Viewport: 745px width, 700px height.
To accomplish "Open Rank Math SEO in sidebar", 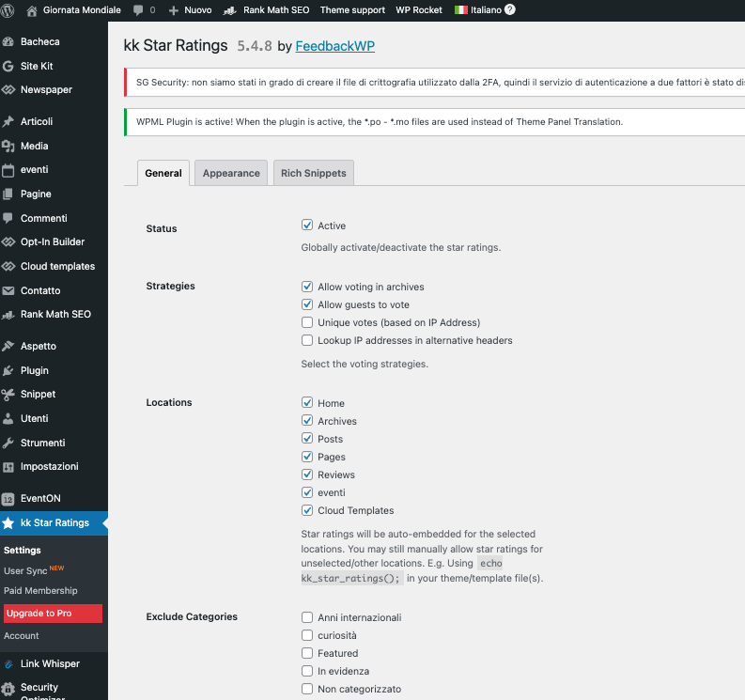I will click(x=55, y=314).
